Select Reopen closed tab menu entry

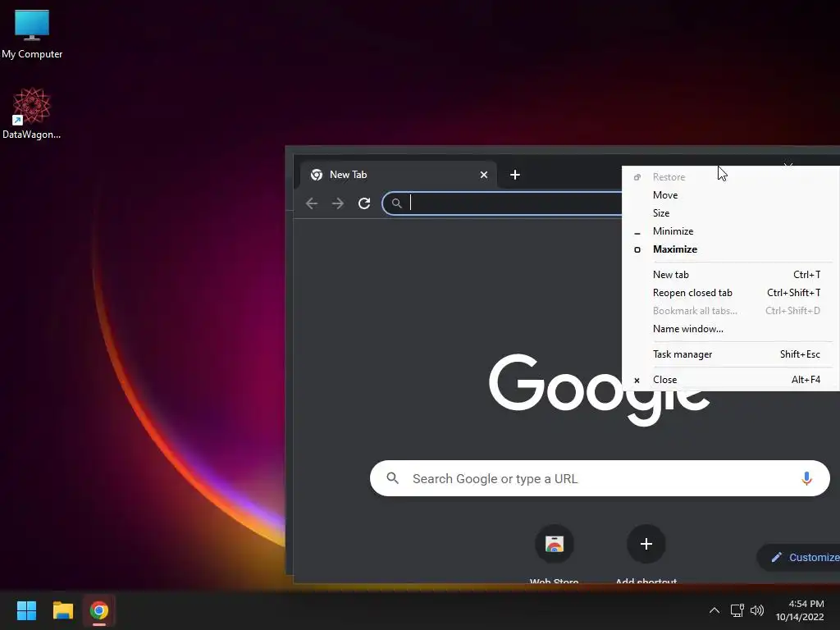[730, 293]
